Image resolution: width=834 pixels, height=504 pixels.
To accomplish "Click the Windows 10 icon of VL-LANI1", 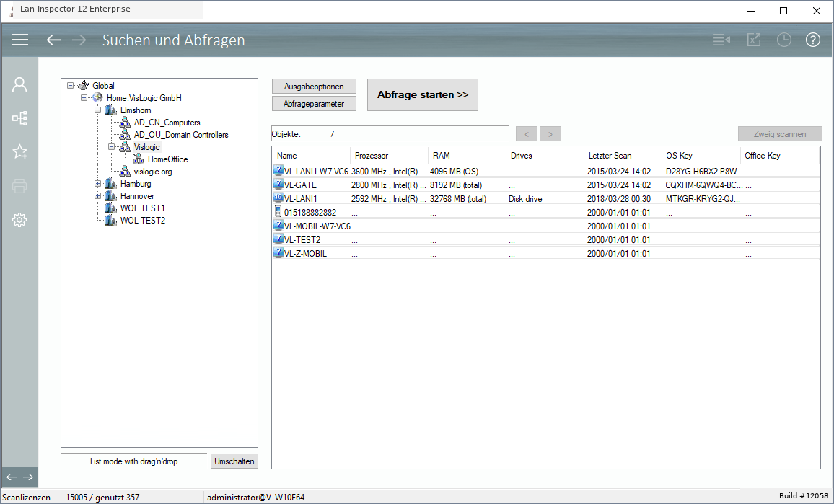I will click(x=278, y=198).
